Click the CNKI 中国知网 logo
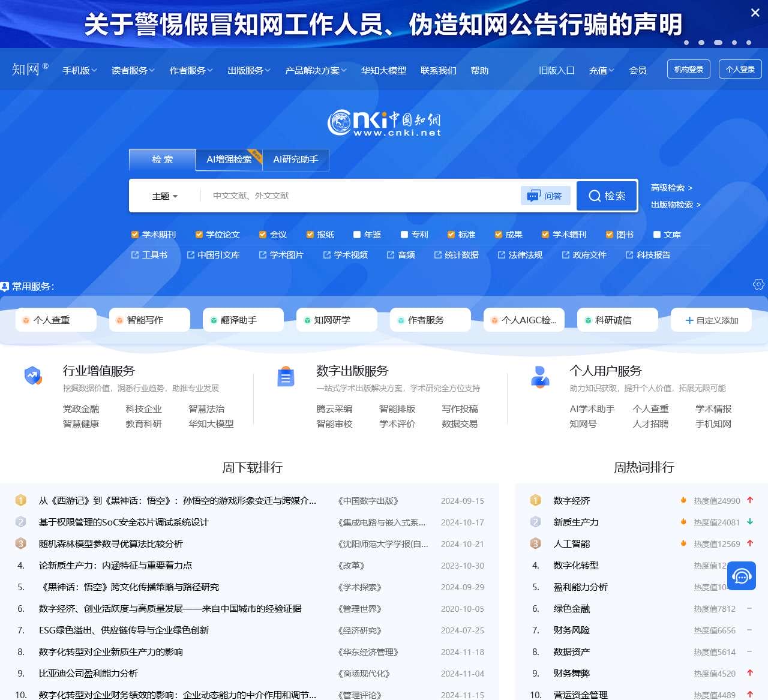 [x=384, y=122]
